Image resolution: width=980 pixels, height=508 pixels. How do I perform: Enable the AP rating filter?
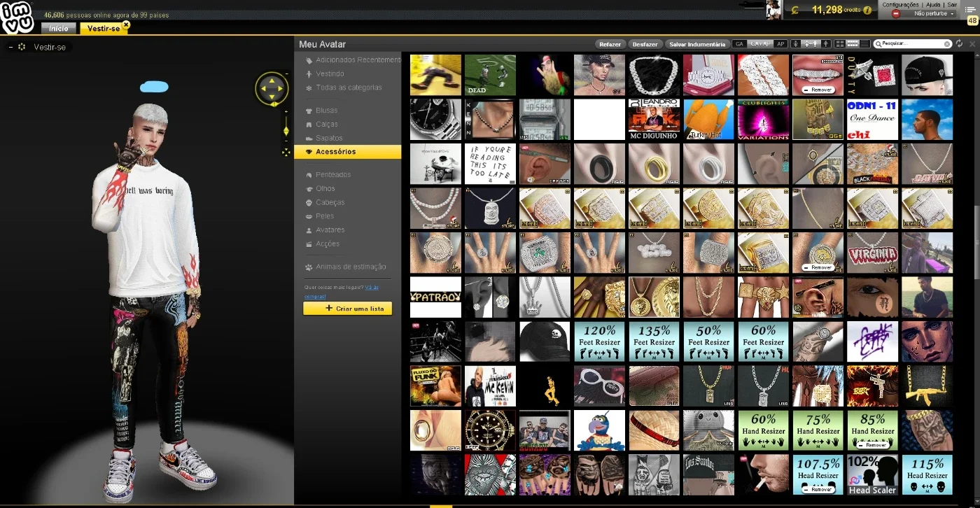click(x=780, y=44)
